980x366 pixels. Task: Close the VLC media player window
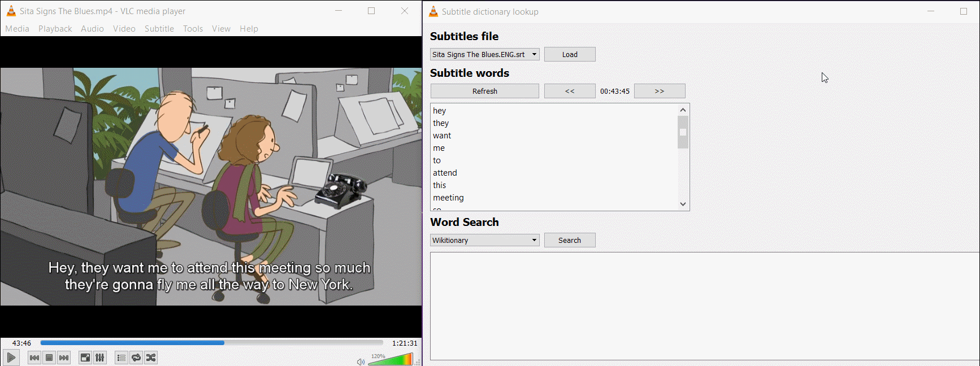click(405, 11)
